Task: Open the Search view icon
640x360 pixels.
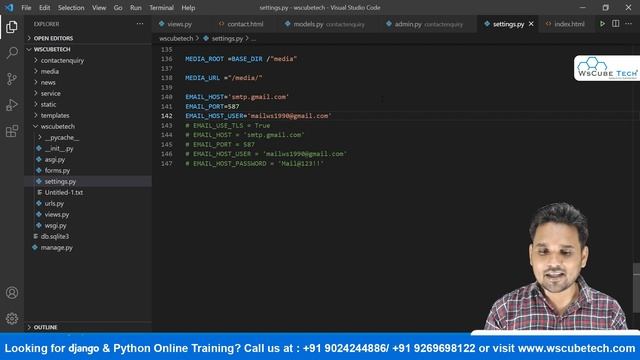Action: pos(12,53)
